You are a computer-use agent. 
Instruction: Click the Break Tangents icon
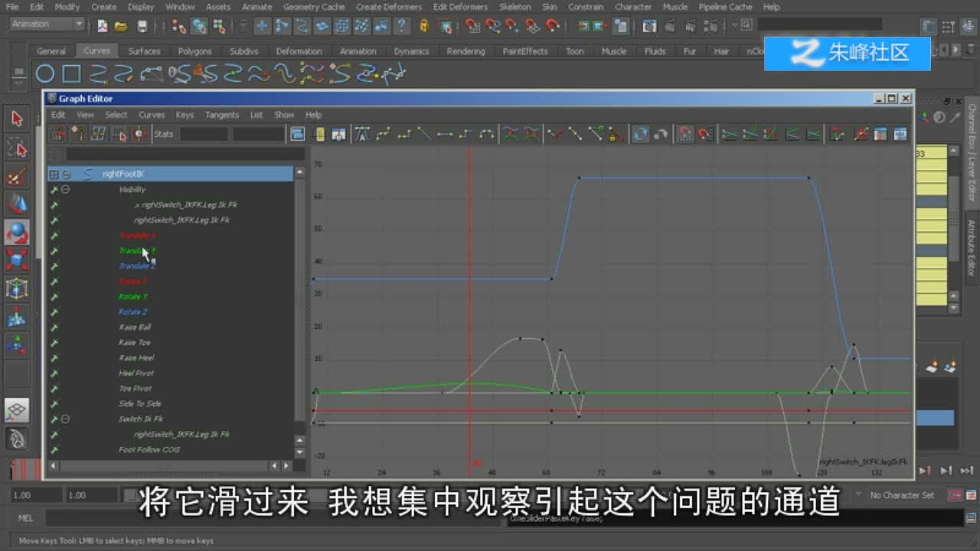pyautogui.click(x=554, y=134)
